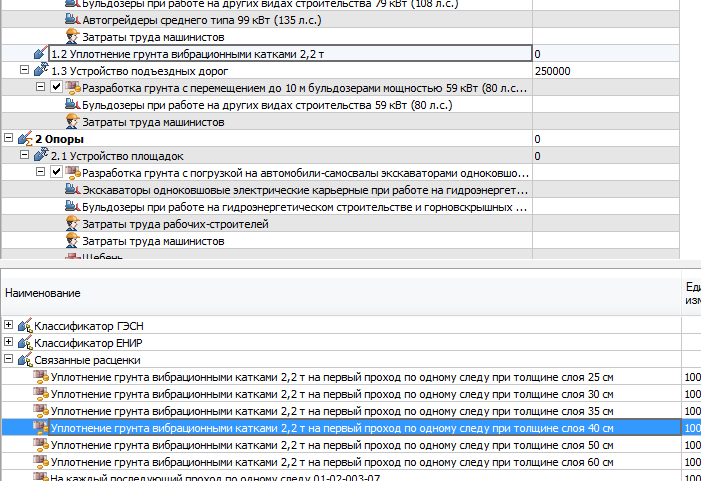
Task: Click the rate icon of Разработка грунта с перемещением до 10 м
Action: 72,87
